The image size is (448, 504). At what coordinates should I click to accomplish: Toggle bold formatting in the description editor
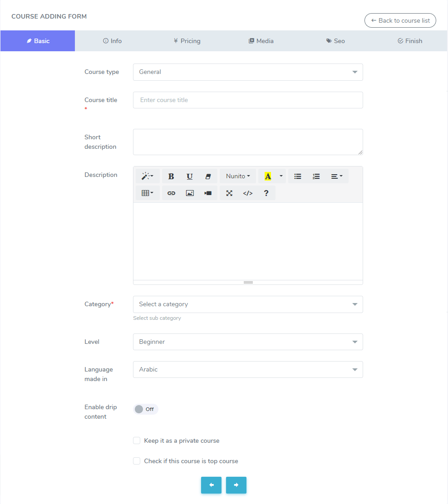click(x=171, y=176)
